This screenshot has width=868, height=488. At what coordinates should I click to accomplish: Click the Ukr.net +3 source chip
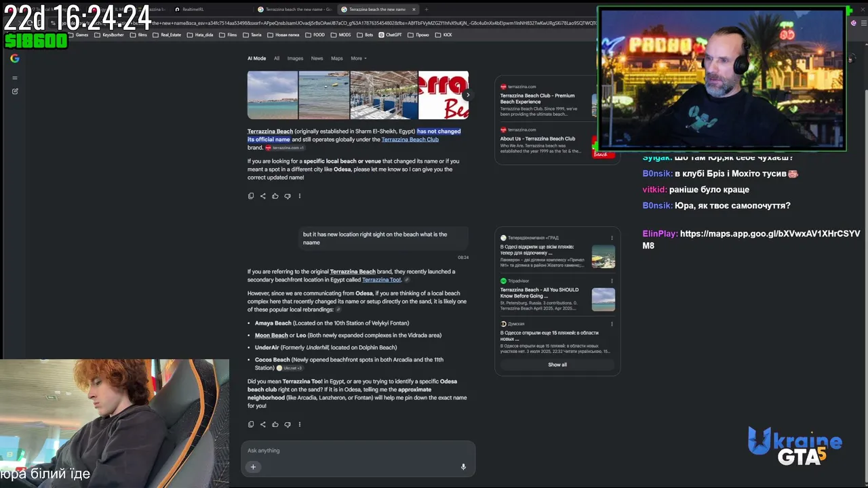click(290, 368)
